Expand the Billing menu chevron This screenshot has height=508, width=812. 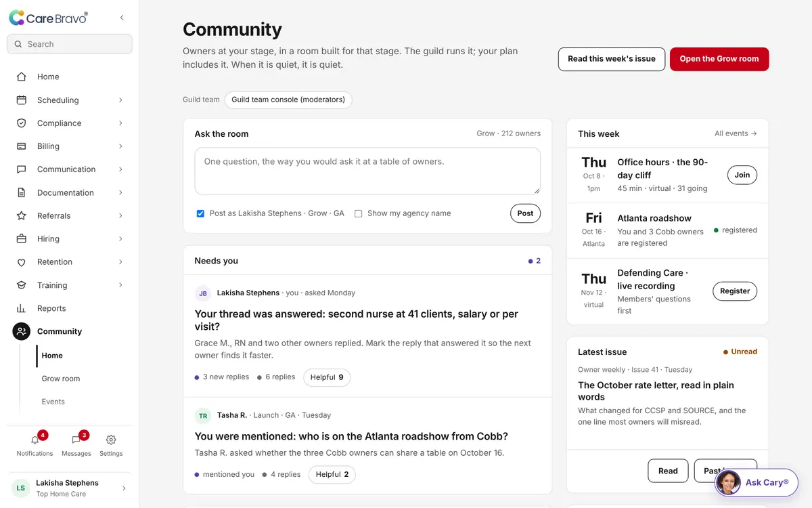120,146
